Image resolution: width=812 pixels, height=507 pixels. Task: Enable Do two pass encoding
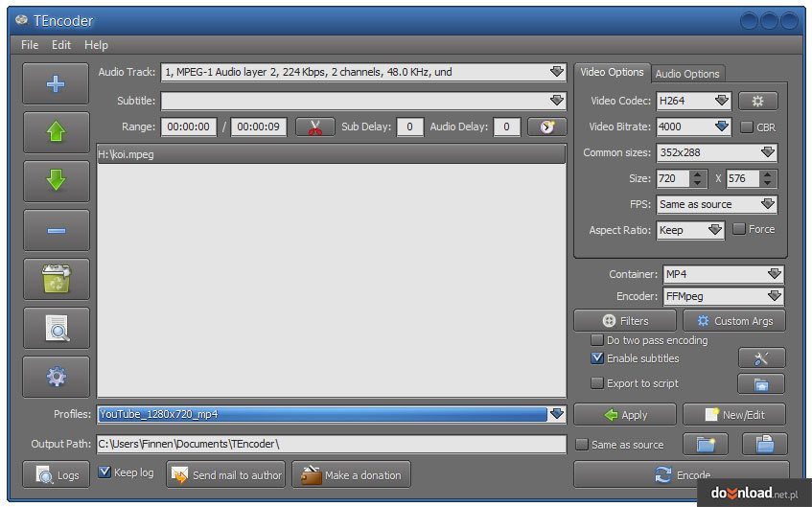click(597, 340)
